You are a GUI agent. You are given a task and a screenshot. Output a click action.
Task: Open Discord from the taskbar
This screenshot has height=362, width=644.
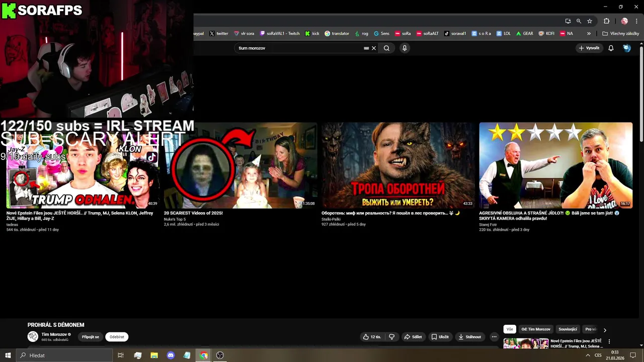click(x=171, y=355)
